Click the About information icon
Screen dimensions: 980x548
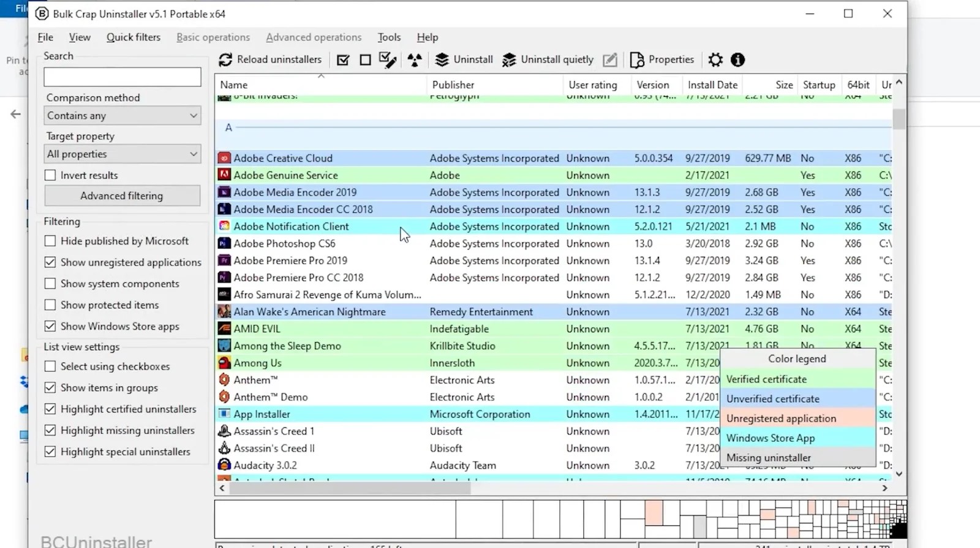point(737,59)
